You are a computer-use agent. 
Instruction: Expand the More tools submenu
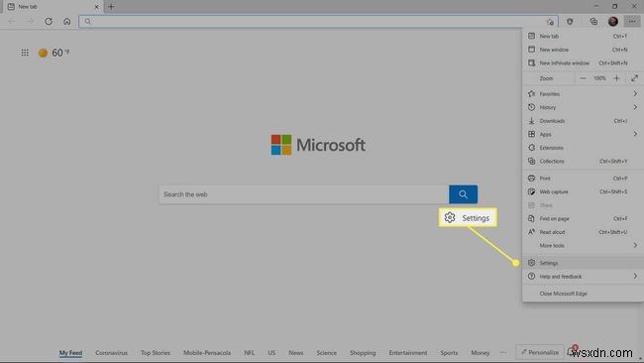point(583,246)
